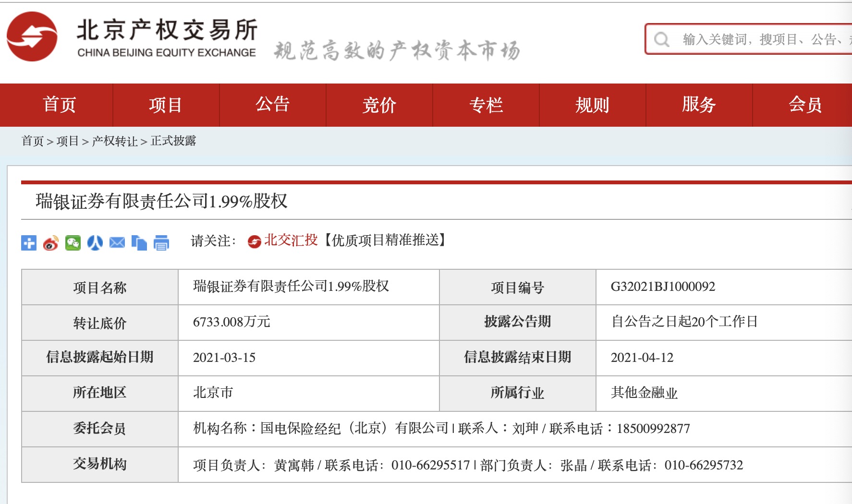
Task: Open the 专栏 navigation menu item
Action: [x=486, y=105]
